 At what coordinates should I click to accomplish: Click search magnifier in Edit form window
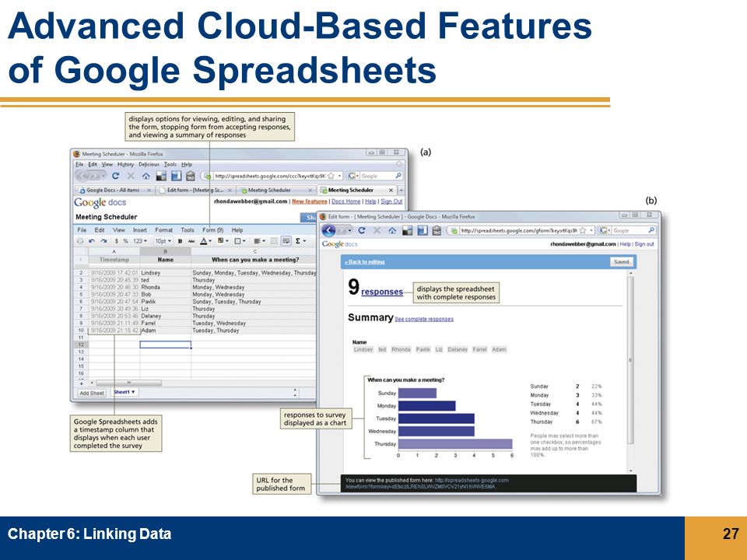point(651,230)
